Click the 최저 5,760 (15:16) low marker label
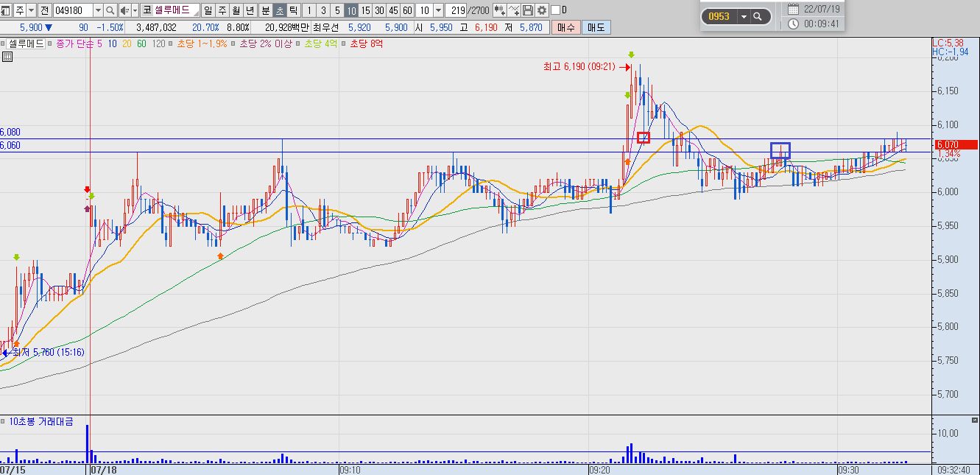The image size is (980, 475). tap(47, 352)
